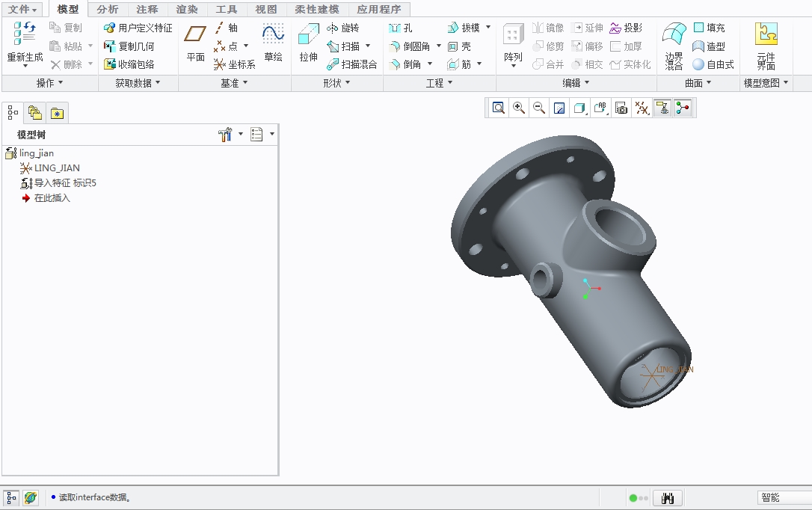
Task: Expand the 曲面 group dropdown
Action: click(698, 83)
